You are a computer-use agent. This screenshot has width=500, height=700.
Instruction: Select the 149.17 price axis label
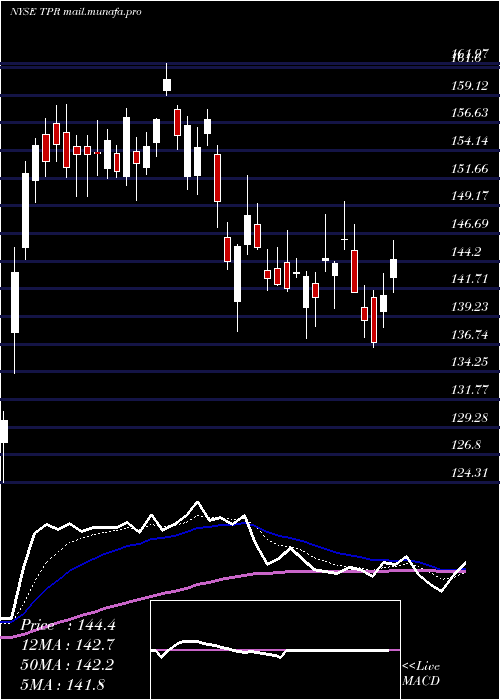pos(471,196)
